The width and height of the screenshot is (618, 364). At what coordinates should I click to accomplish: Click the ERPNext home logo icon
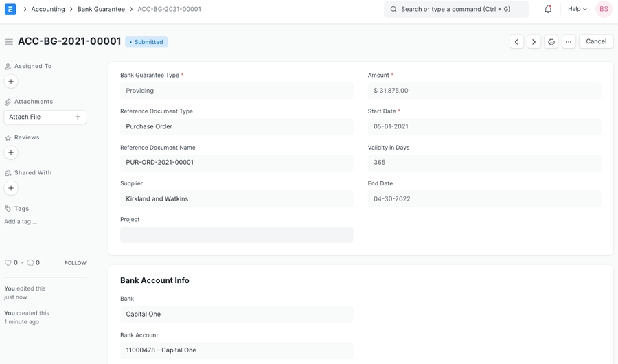[10, 10]
